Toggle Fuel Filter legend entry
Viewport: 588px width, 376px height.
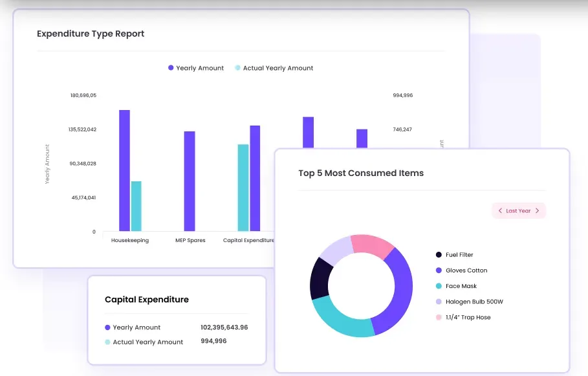(x=459, y=255)
